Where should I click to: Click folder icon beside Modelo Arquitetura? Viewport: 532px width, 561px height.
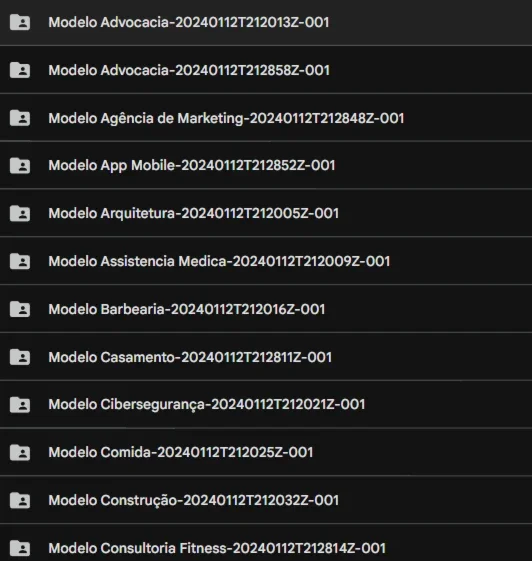[x=20, y=214]
